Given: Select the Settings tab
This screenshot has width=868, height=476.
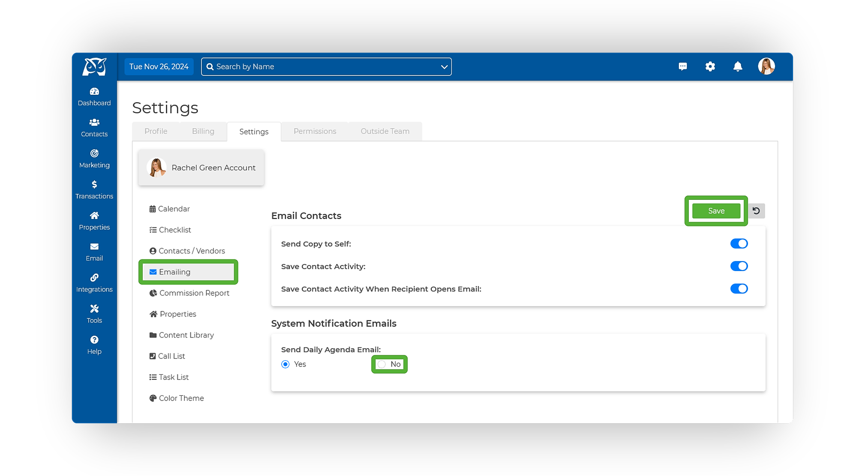Looking at the screenshot, I should [254, 132].
